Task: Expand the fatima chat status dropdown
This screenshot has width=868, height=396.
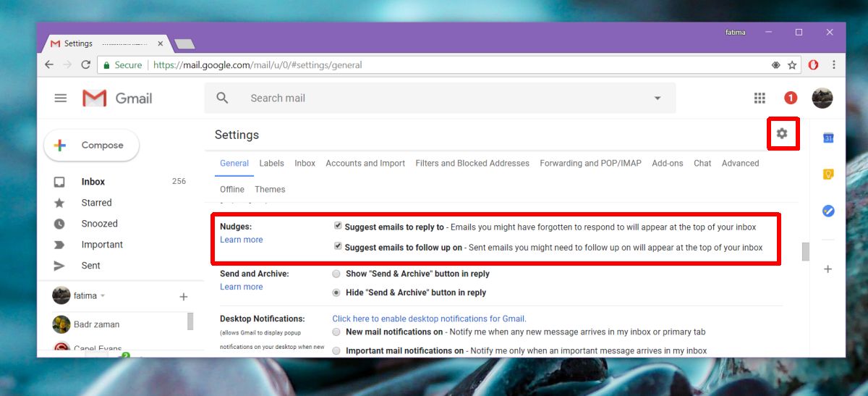Action: click(103, 296)
